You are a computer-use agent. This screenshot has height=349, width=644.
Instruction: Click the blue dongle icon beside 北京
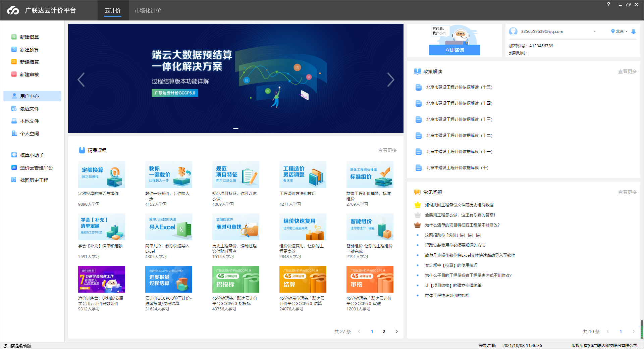click(x=633, y=31)
